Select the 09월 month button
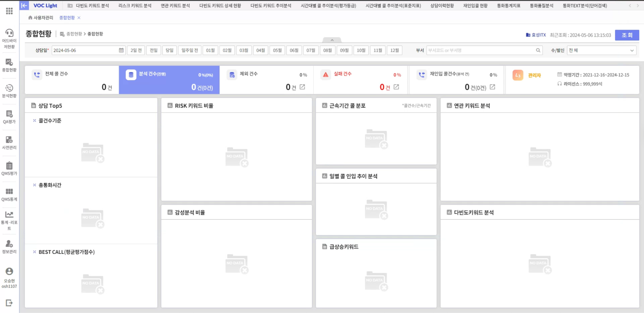The width and height of the screenshot is (644, 313). [344, 50]
